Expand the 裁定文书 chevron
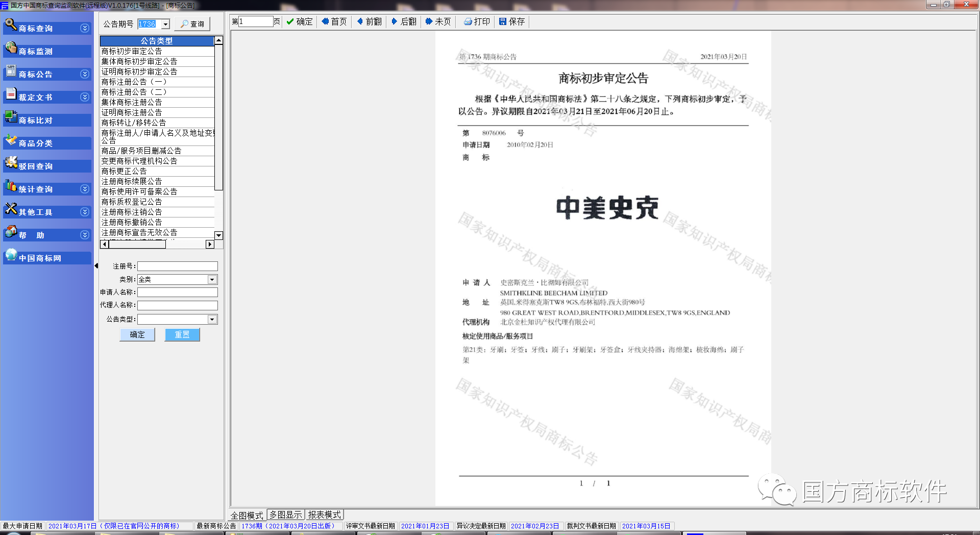The height and width of the screenshot is (535, 980). [x=85, y=97]
